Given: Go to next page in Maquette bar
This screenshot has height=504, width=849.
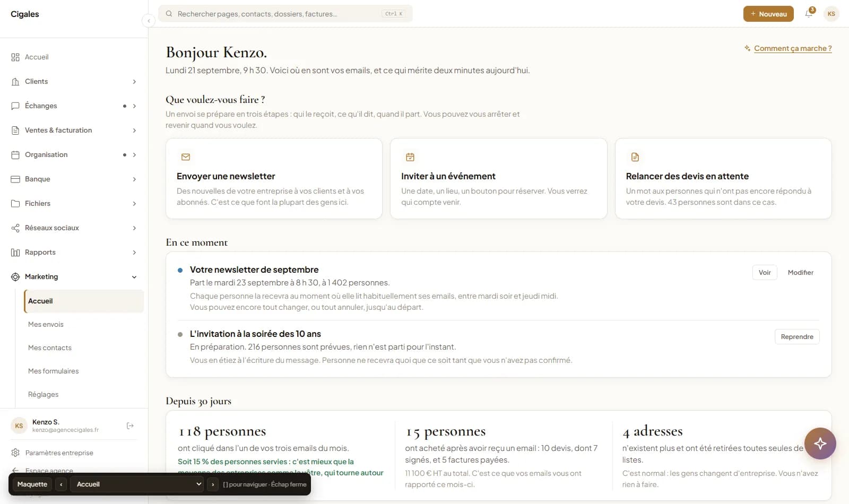Looking at the screenshot, I should (213, 484).
